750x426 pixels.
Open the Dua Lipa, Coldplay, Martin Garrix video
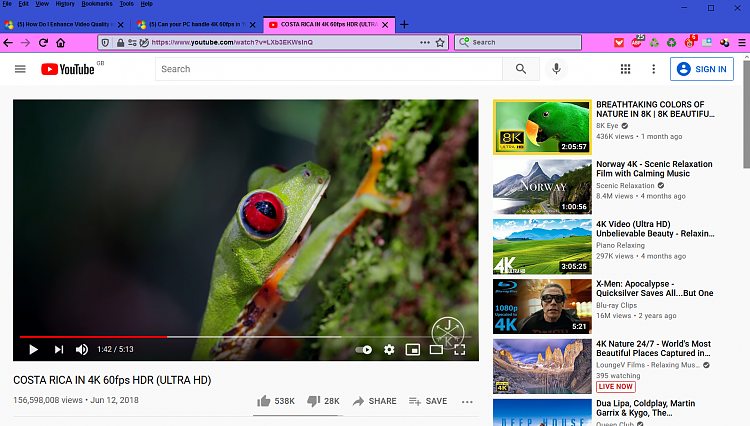click(646, 408)
